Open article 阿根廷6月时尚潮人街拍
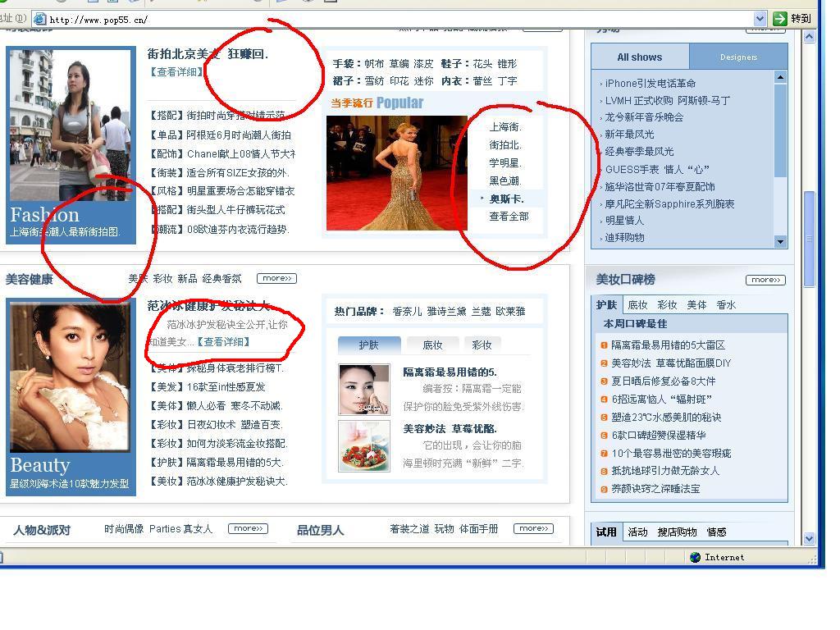Screen dimensions: 840x630 pos(239,135)
